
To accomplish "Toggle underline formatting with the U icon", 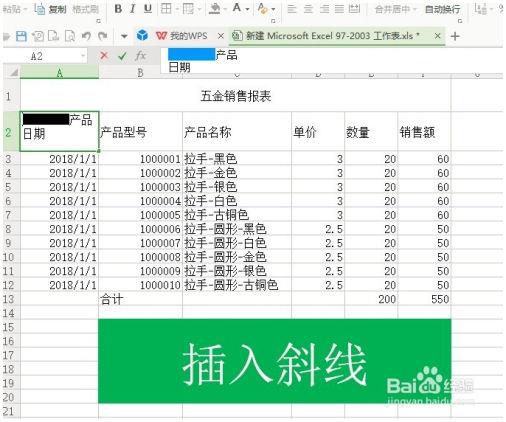I will (x=148, y=9).
